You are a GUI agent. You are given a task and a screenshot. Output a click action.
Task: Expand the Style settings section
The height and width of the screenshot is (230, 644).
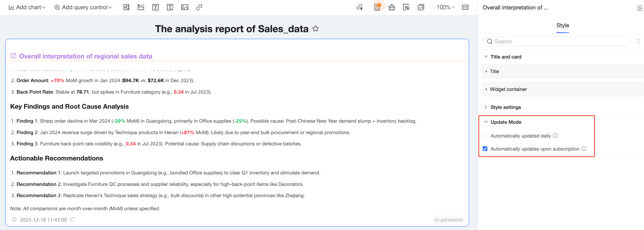[x=505, y=107]
